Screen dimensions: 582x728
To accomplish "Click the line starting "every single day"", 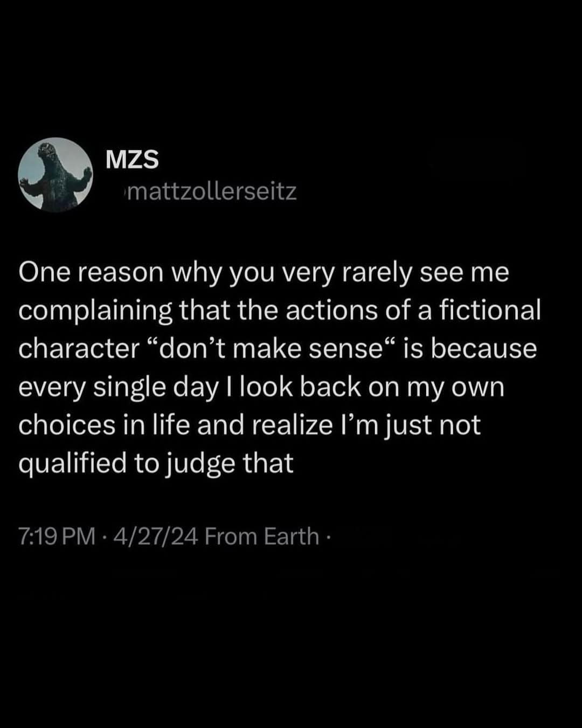I will [x=261, y=387].
